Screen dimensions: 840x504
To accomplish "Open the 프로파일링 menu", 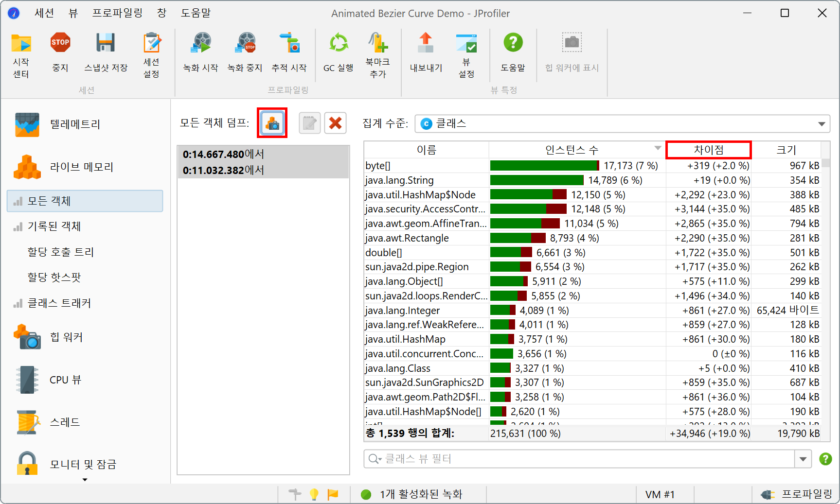I will (x=118, y=13).
